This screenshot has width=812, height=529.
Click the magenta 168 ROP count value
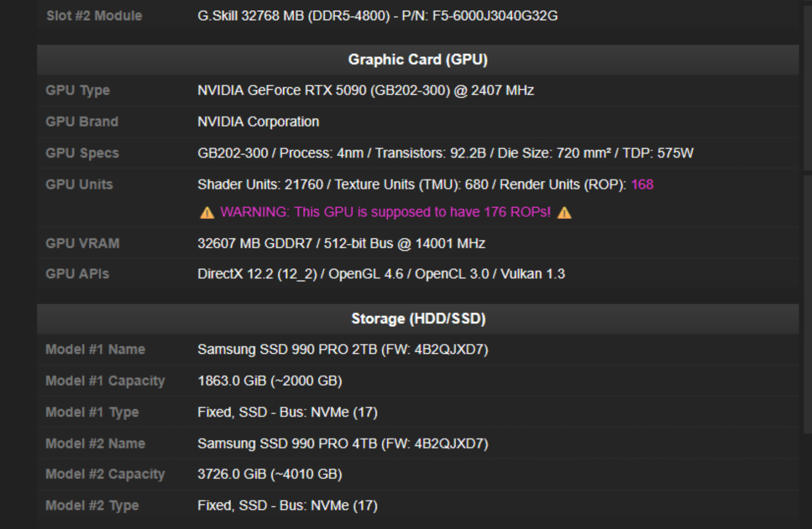coord(642,184)
